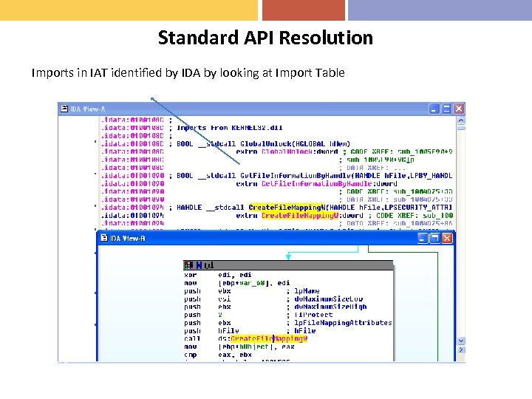Click the 'Imports from KERNEL32.dll' comment
Image resolution: width=532 pixels, height=399 pixels.
tap(230, 128)
